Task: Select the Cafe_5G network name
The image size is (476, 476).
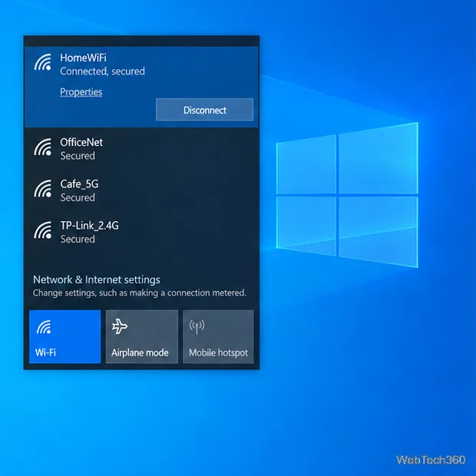Action: pos(79,184)
